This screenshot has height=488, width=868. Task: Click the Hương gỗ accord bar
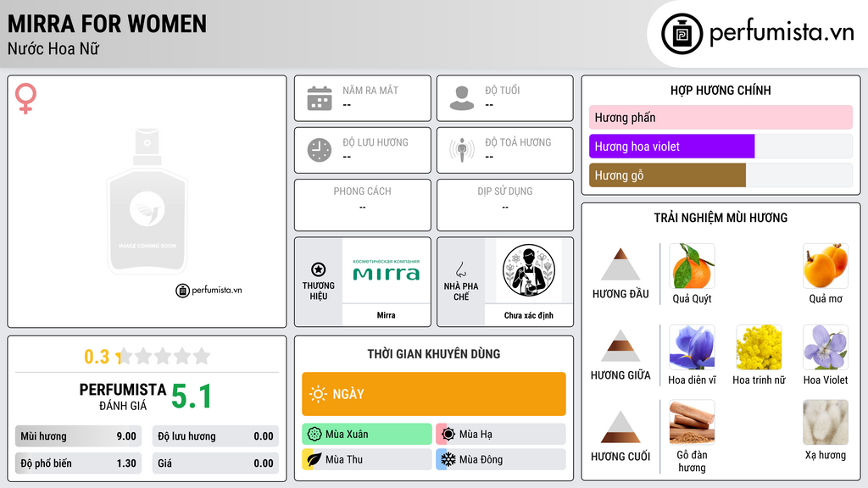(721, 175)
